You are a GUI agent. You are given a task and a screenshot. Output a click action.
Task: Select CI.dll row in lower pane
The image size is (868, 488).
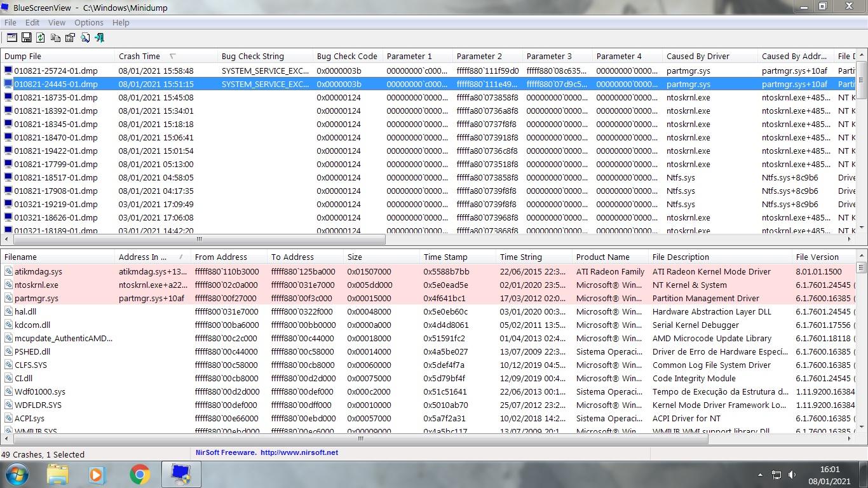[428, 378]
